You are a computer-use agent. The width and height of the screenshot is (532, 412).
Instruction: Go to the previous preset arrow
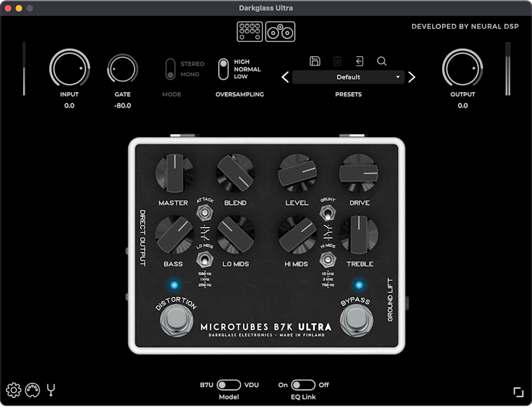tap(285, 77)
